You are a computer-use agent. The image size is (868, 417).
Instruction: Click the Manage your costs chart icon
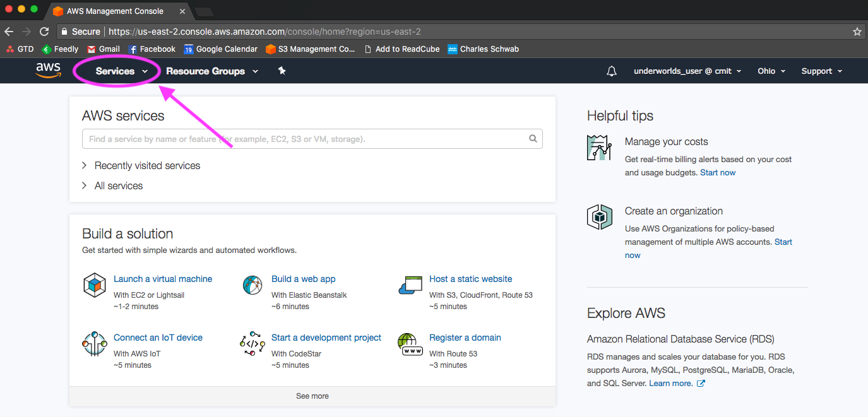pos(599,148)
